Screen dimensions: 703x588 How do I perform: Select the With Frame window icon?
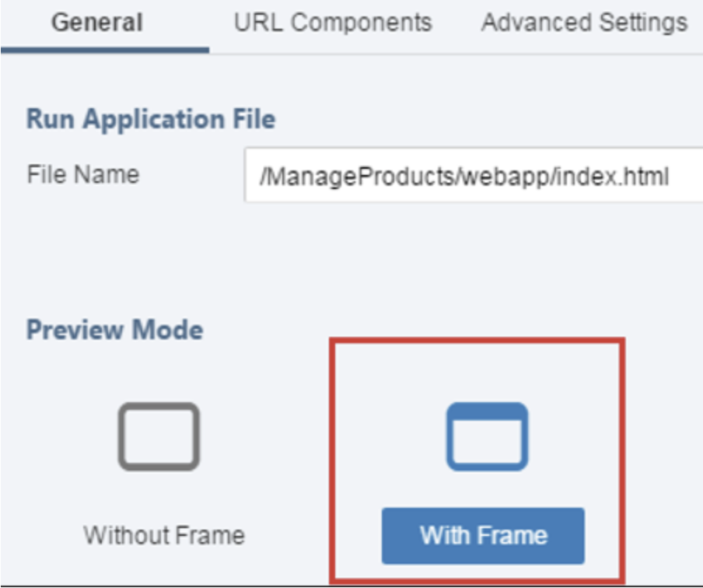click(487, 436)
